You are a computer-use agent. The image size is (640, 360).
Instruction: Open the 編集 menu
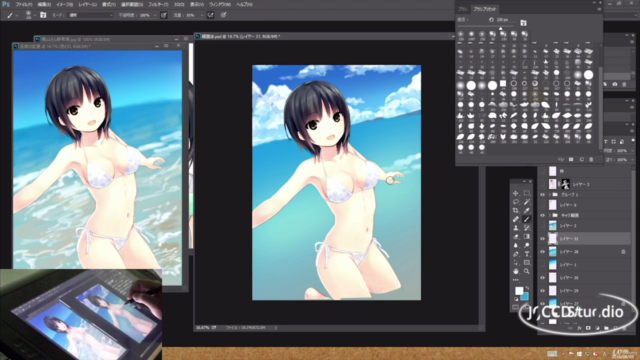click(44, 4)
